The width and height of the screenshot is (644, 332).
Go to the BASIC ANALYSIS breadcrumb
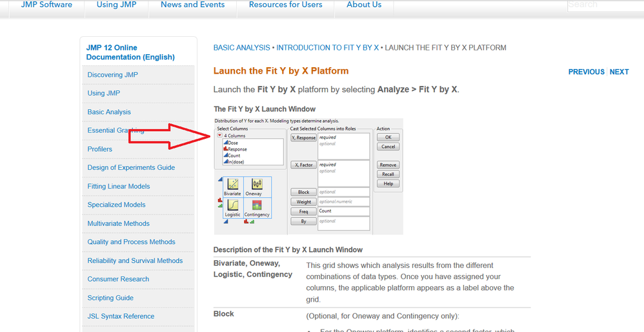tap(241, 48)
